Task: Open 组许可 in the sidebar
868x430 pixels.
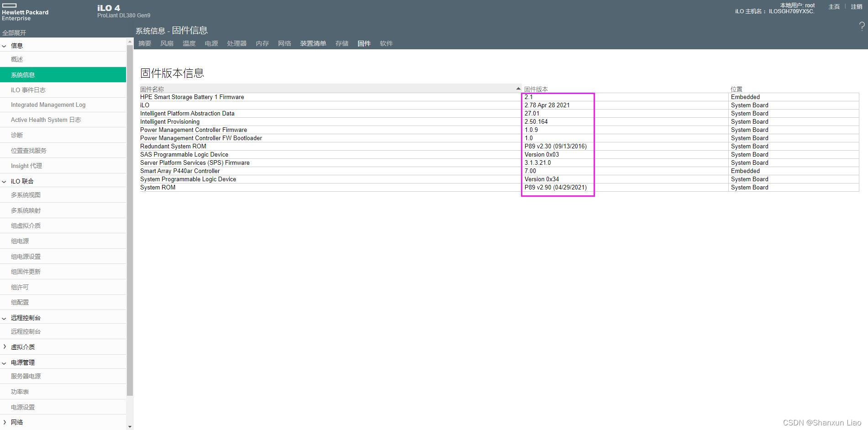Action: [63, 287]
